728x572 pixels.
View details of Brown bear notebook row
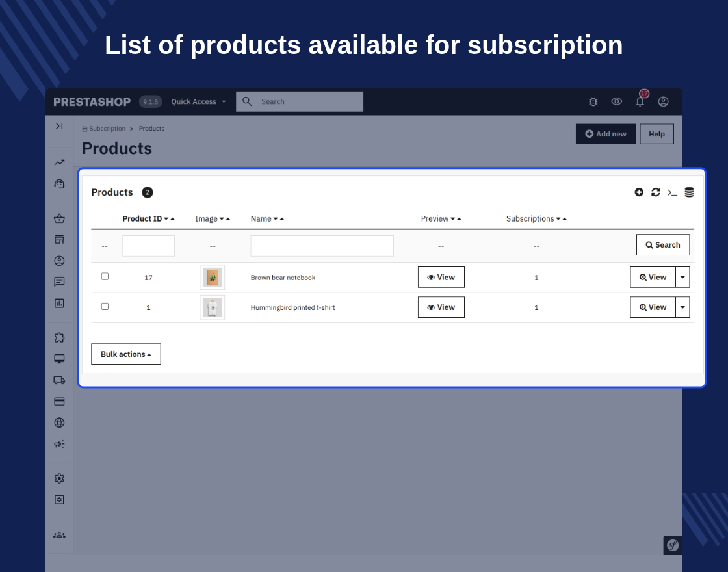[x=653, y=277]
